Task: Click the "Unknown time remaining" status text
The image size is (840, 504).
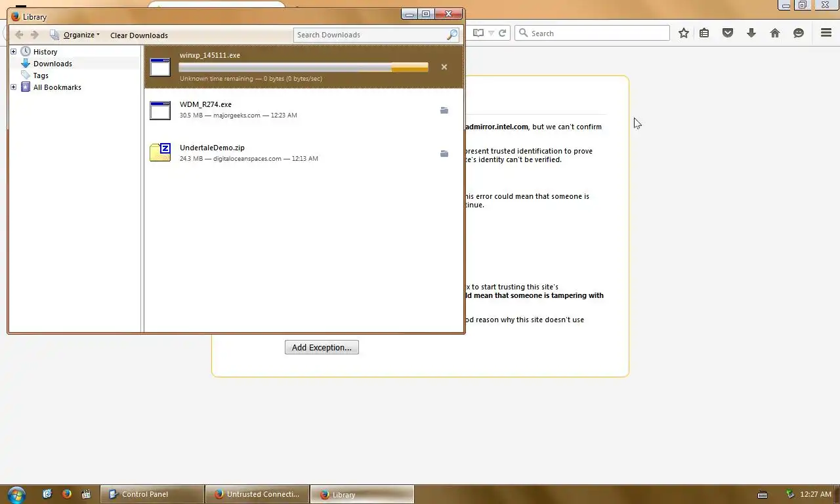Action: (x=217, y=79)
